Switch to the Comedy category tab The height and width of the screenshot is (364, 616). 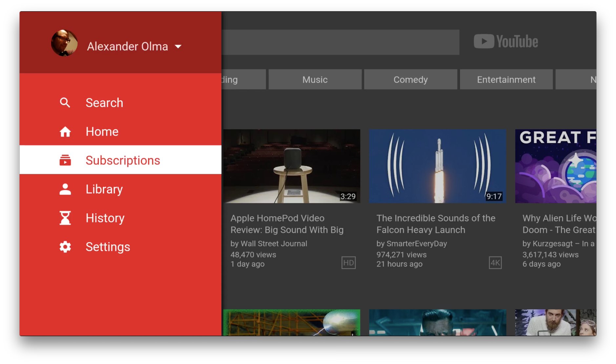tap(410, 79)
